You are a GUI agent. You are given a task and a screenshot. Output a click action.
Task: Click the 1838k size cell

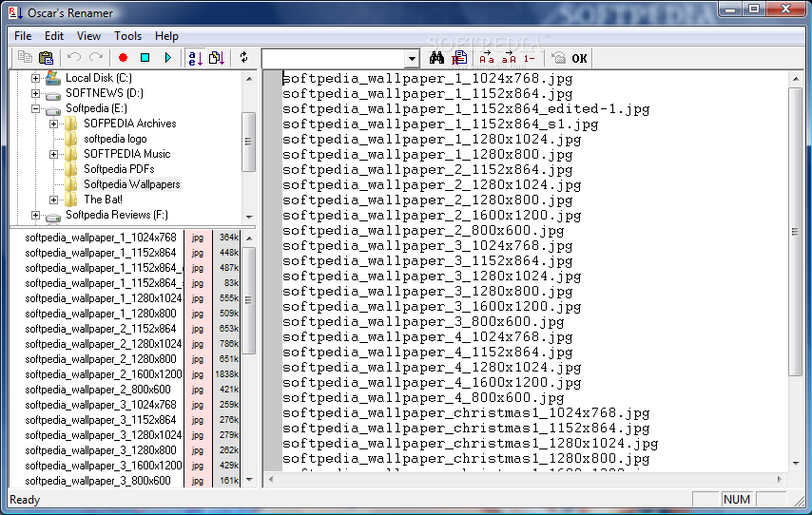226,374
